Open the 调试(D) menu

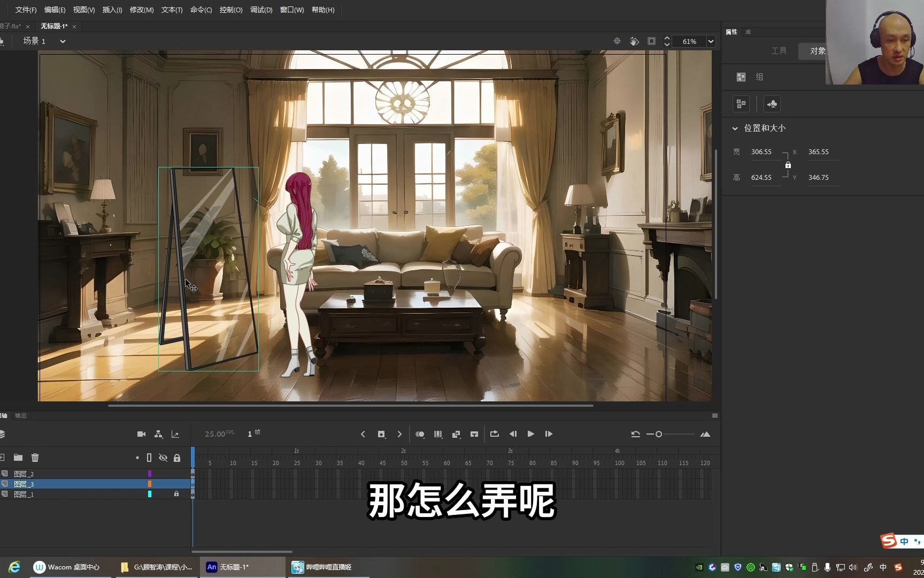pos(261,10)
